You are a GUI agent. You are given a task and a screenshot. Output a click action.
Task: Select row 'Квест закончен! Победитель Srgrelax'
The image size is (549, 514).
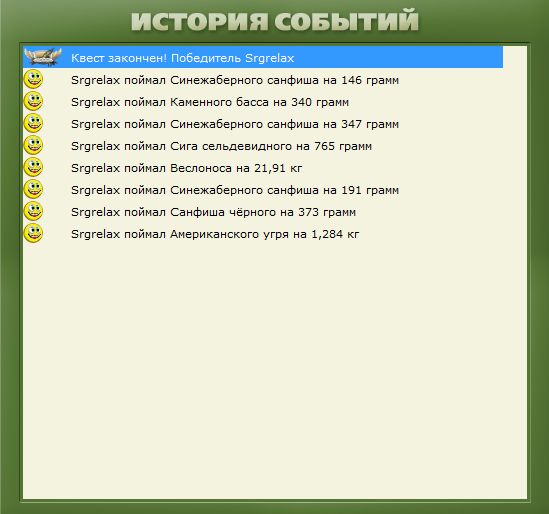point(263,57)
